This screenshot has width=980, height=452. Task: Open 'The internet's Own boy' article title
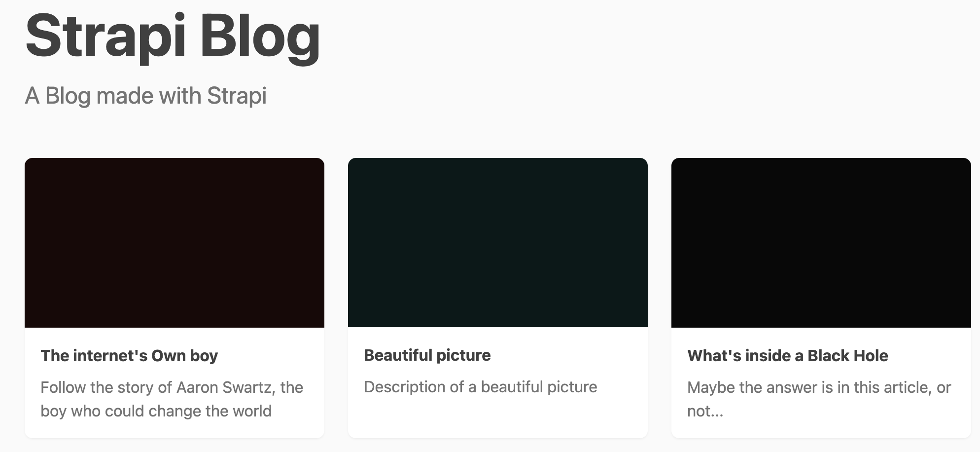[x=129, y=356]
